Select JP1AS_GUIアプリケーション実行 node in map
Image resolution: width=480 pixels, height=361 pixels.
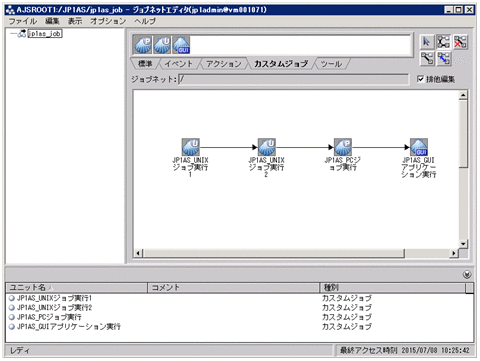pos(419,147)
